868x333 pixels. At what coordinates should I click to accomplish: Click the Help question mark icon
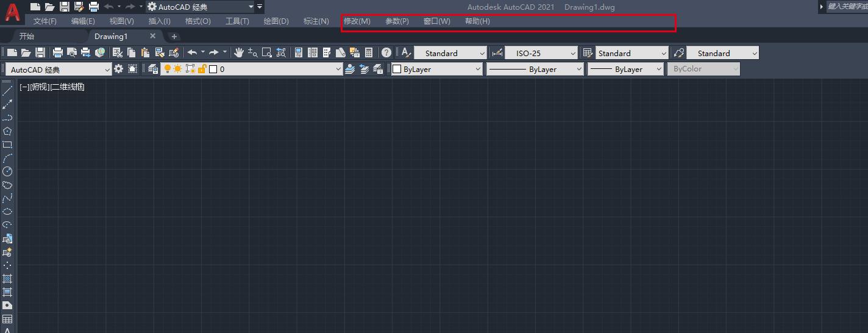click(386, 53)
